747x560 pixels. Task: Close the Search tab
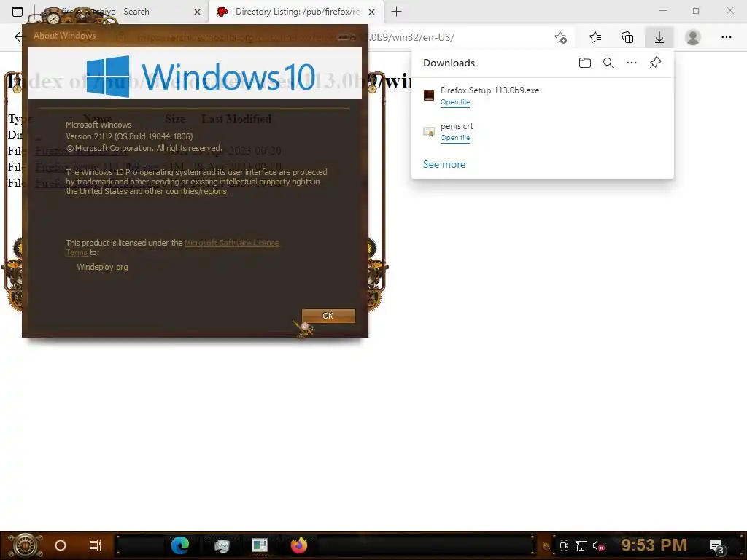[x=197, y=12]
